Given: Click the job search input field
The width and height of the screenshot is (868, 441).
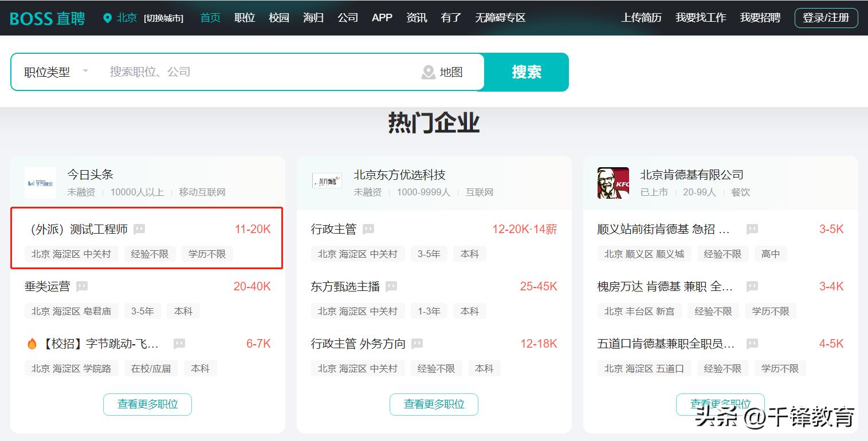Looking at the screenshot, I should (229, 72).
